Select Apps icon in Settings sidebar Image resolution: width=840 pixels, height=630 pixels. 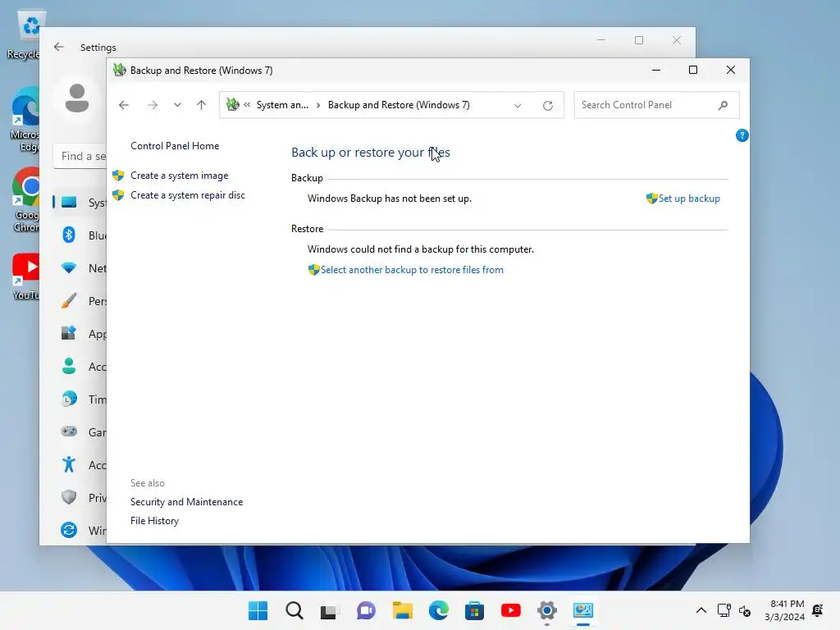click(x=69, y=333)
